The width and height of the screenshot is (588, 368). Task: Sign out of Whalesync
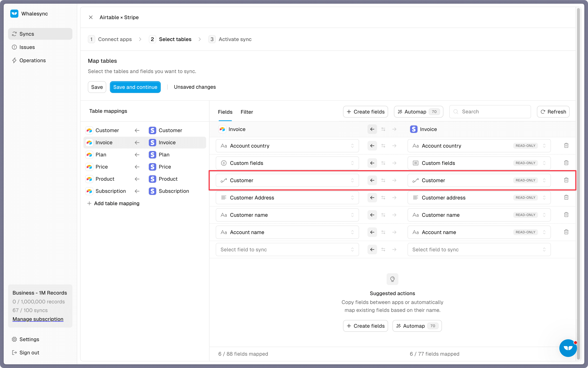pyautogui.click(x=40, y=352)
